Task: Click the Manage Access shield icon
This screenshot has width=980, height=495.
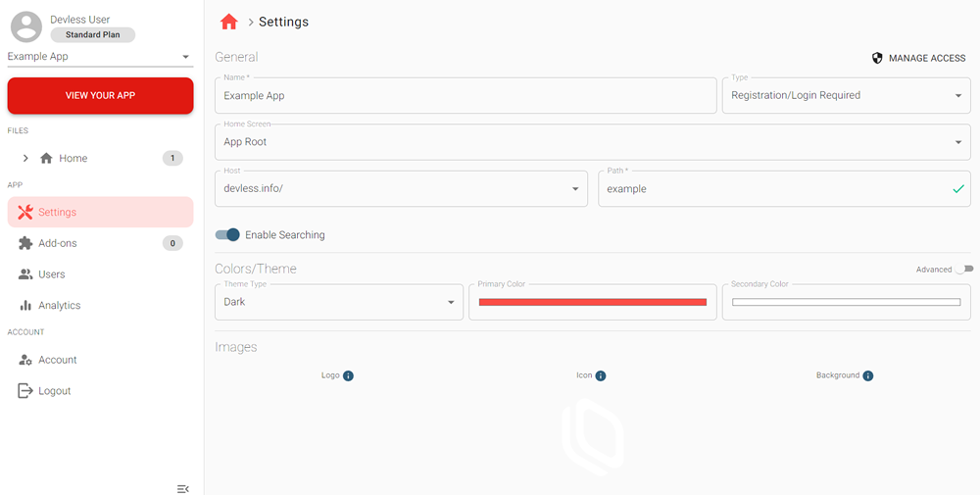Action: tap(877, 58)
